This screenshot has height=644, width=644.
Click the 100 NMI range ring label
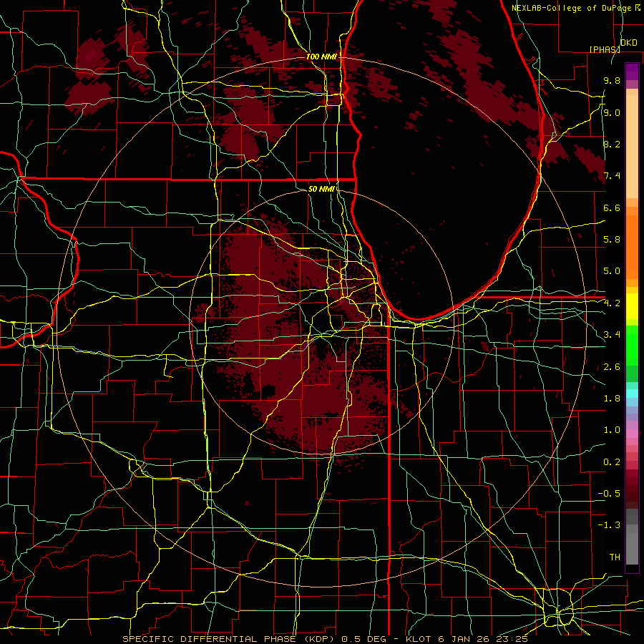click(x=321, y=57)
